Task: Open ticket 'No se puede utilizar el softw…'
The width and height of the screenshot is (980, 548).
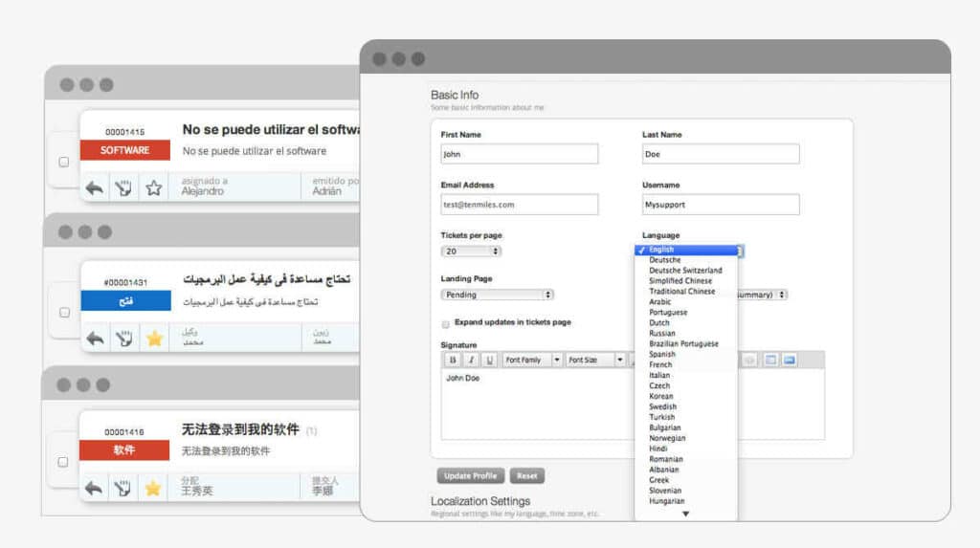Action: click(271, 130)
